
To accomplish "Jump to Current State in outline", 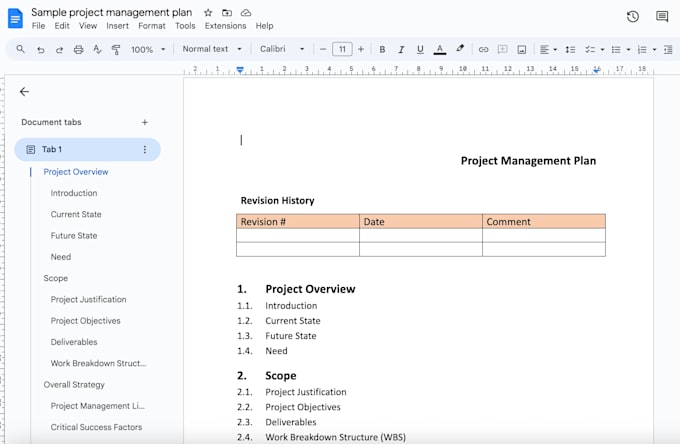I will [76, 214].
